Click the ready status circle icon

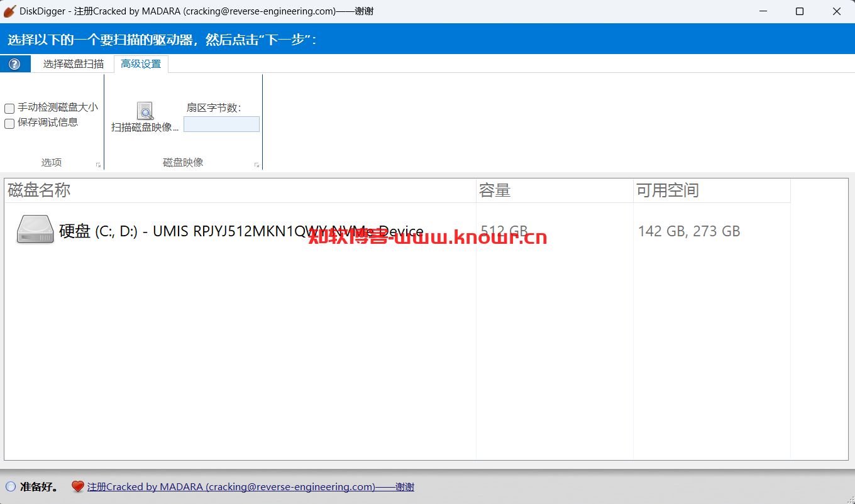click(x=11, y=486)
